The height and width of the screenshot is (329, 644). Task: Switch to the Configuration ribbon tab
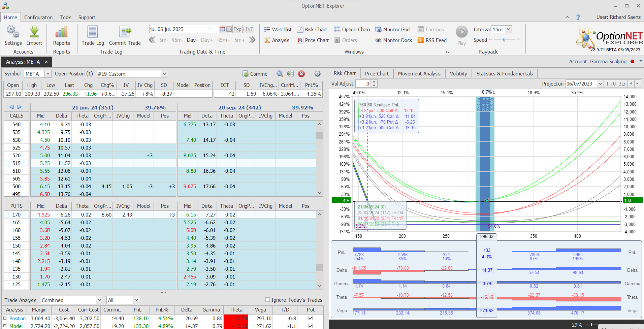(x=38, y=18)
